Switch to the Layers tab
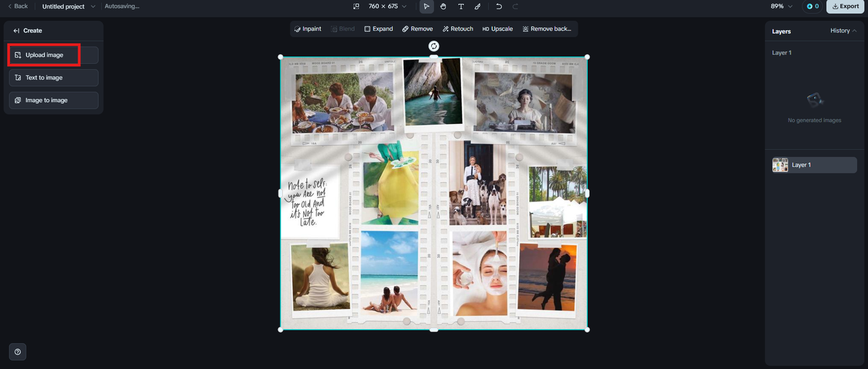Screen dimensions: 868x369 [781, 31]
